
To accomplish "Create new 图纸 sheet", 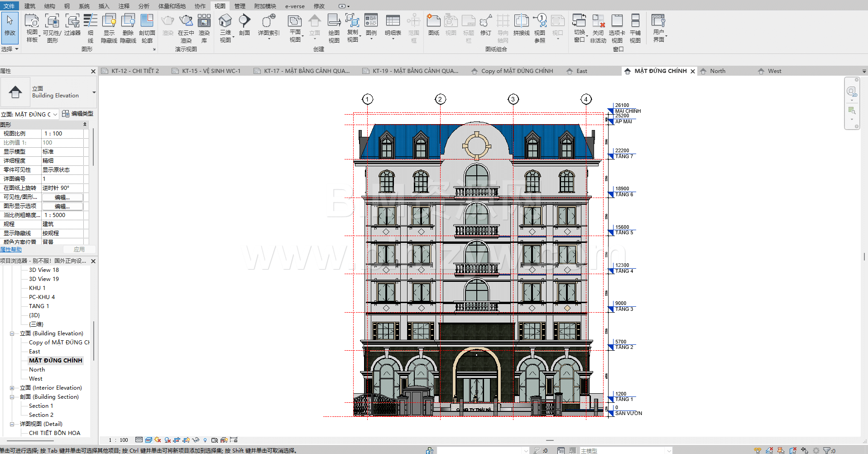I will (434, 25).
